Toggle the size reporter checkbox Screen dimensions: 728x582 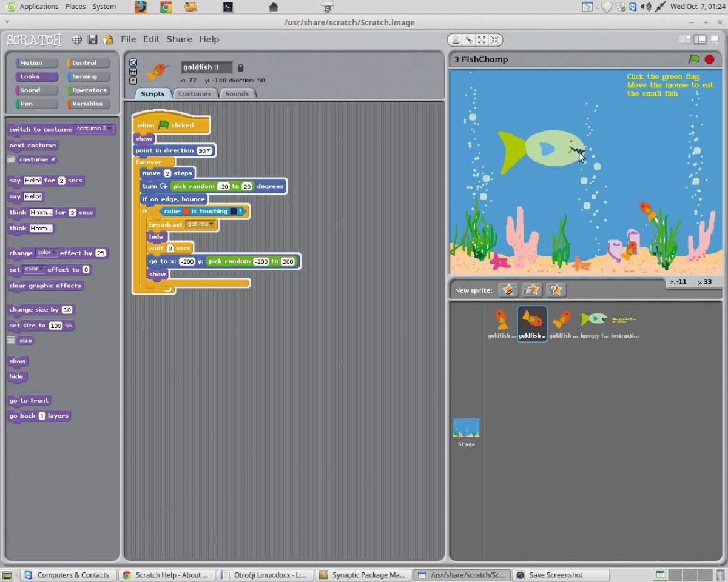click(11, 340)
